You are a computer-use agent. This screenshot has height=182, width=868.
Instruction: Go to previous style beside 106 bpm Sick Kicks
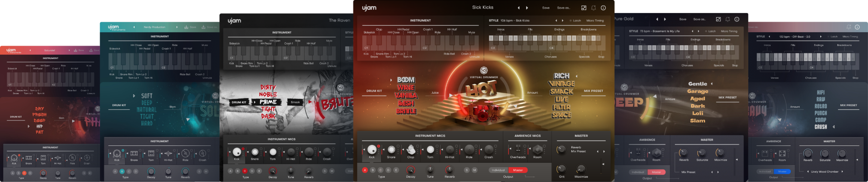click(556, 21)
